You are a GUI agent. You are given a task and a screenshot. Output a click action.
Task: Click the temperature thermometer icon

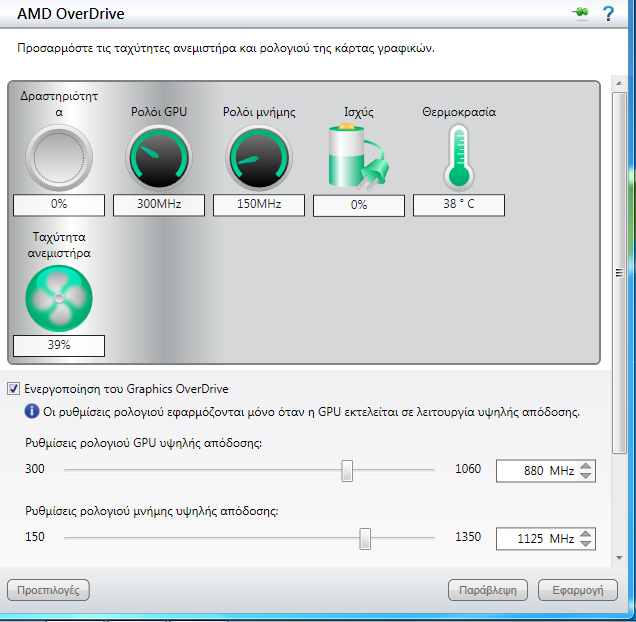459,157
